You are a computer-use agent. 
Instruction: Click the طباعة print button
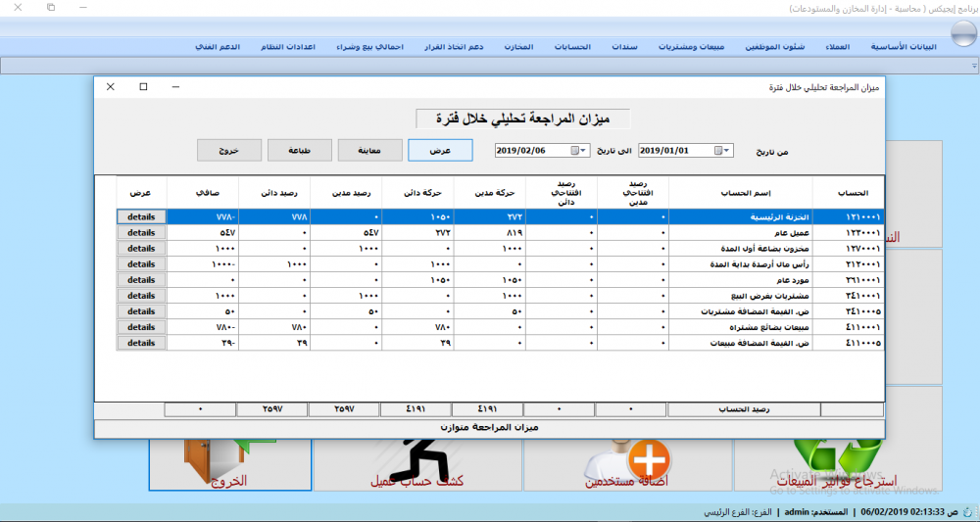click(x=299, y=151)
